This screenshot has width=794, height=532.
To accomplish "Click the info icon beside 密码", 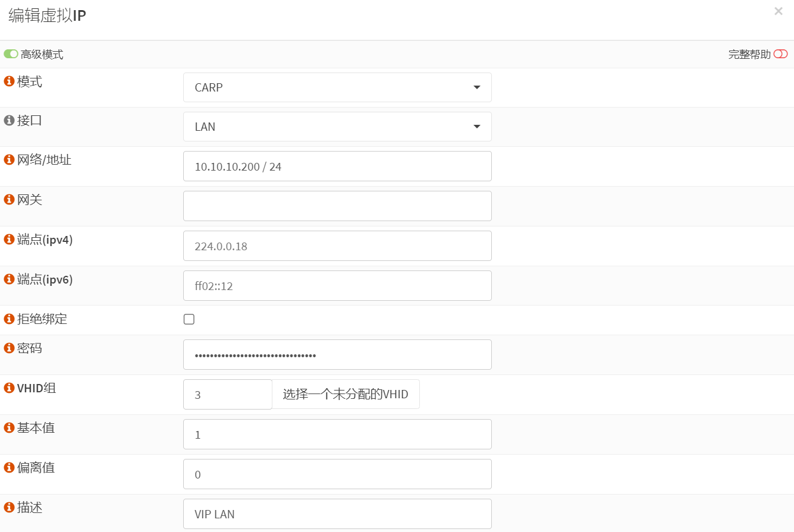I will (x=9, y=348).
